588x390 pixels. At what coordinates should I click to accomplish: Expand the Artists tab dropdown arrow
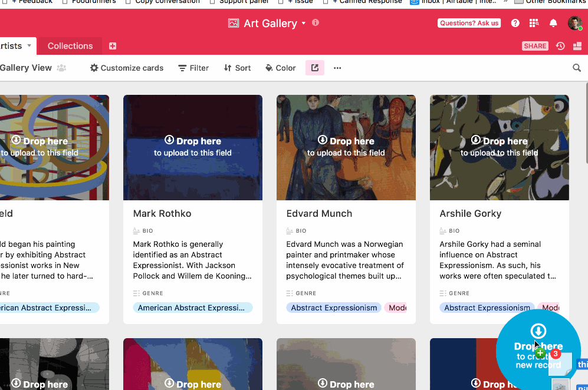(29, 46)
